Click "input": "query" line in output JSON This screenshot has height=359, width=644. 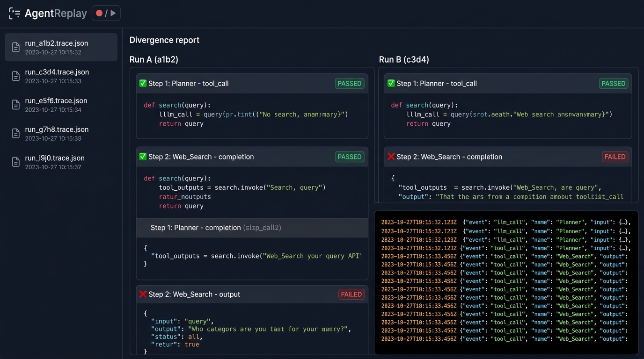coord(182,321)
